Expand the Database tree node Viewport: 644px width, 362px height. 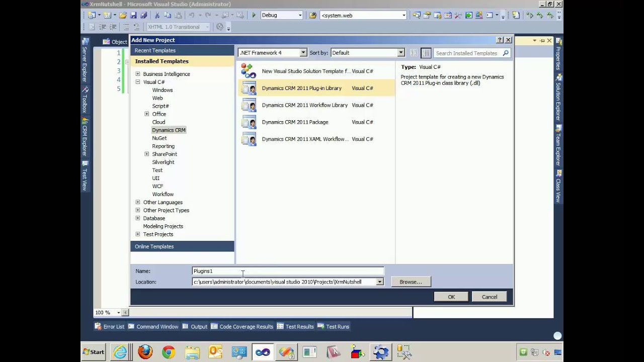tap(138, 218)
